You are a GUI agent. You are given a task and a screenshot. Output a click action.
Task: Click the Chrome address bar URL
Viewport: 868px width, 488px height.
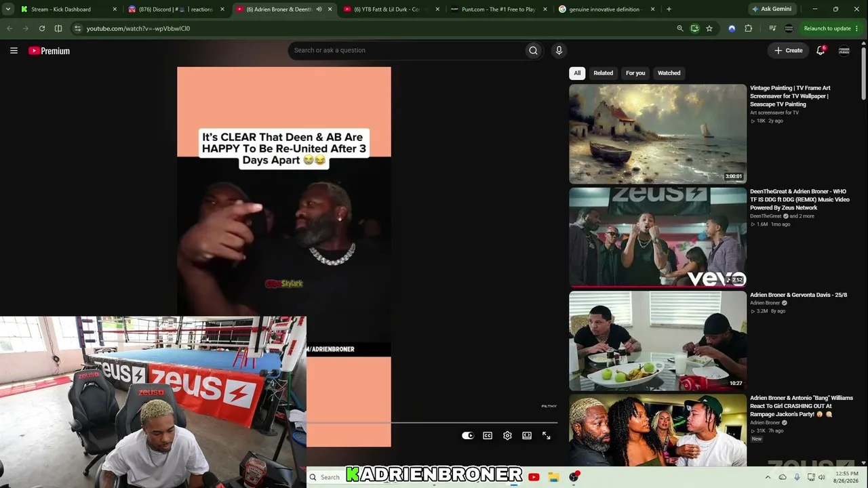pyautogui.click(x=138, y=28)
